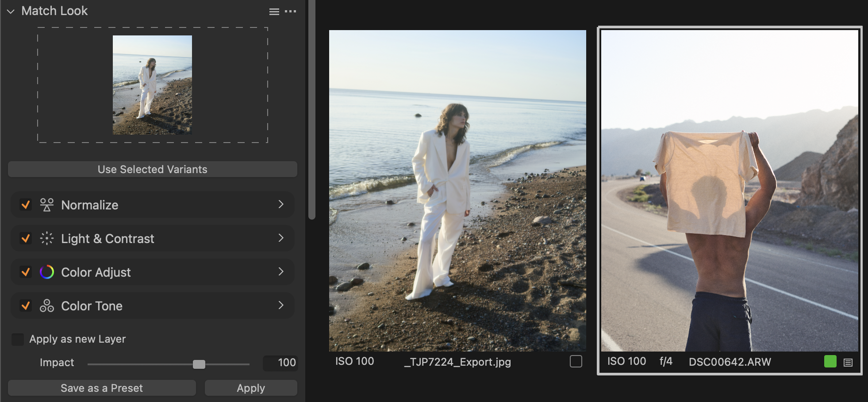The image size is (868, 402).
Task: Collapse the Match Look panel
Action: tap(11, 12)
